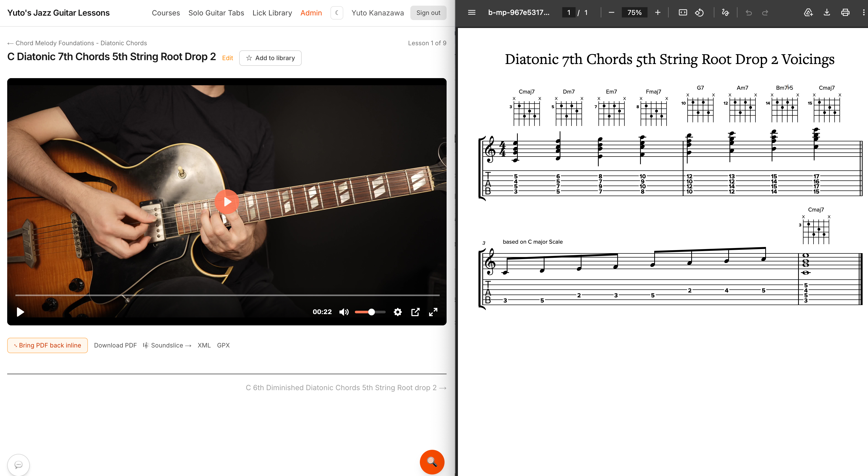Screen dimensions: 868x476
Task: Open PDF viewer more actions menu
Action: [863, 13]
